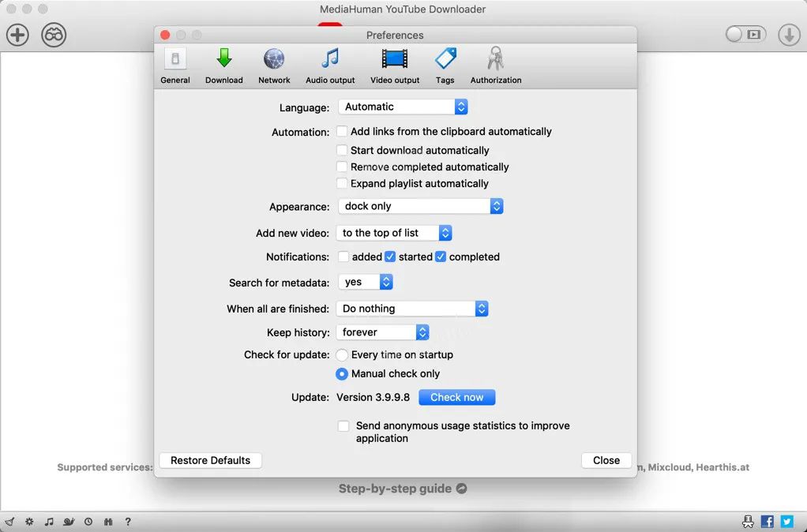Click the broom clear-list icon in status bar
Viewport: 807px width, 532px height.
[9, 522]
